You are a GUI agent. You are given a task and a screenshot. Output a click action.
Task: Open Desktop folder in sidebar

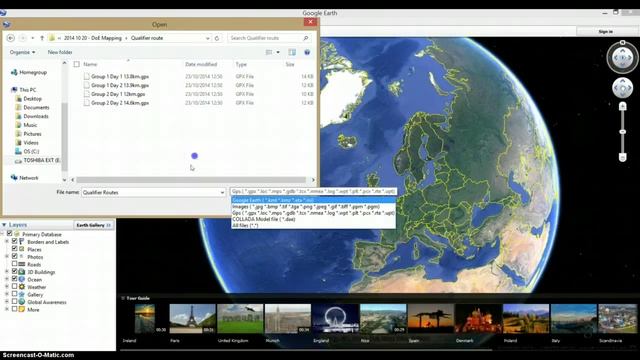[29, 99]
